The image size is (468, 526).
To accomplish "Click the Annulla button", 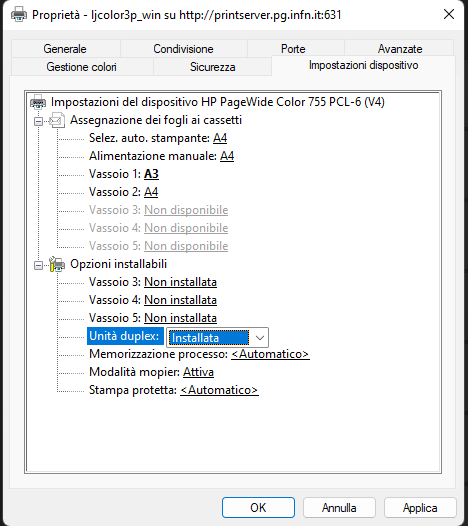I will pyautogui.click(x=339, y=508).
